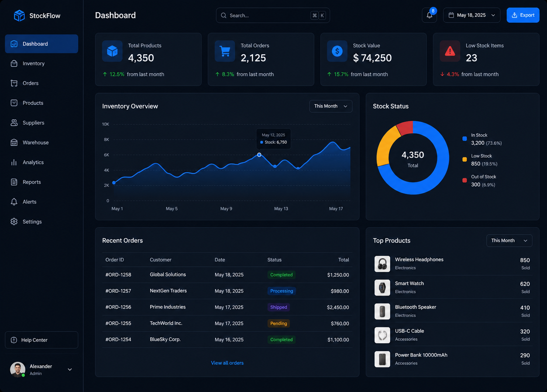
Task: Click the Products sidebar icon
Action: (14, 103)
